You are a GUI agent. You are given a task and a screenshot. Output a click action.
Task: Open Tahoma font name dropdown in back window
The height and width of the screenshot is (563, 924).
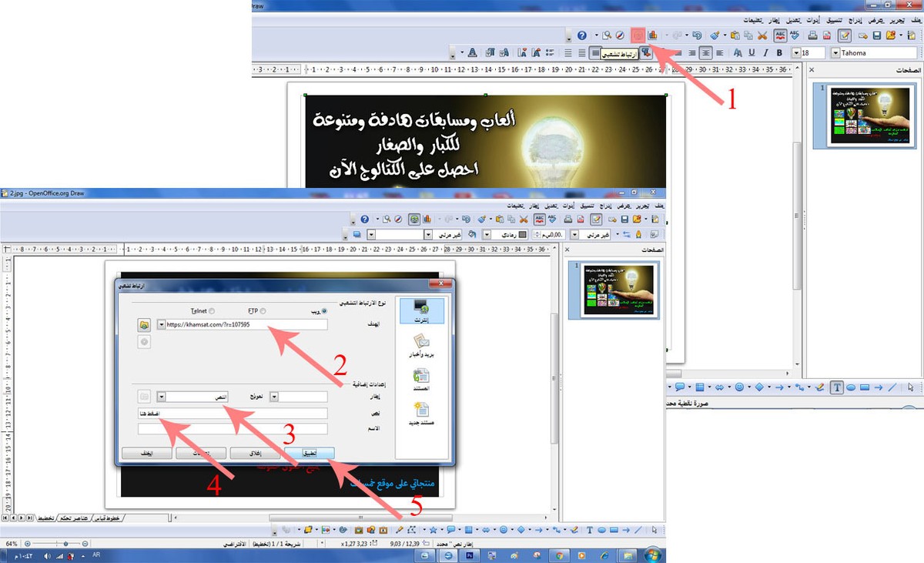pyautogui.click(x=836, y=53)
